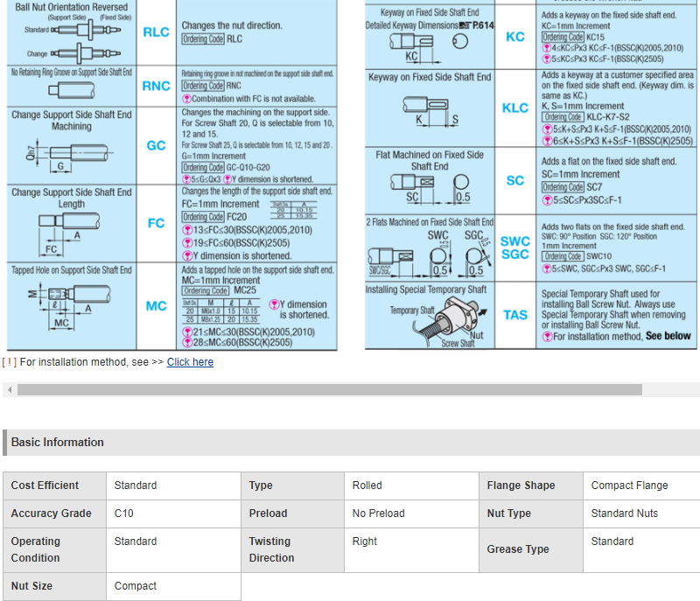Screen dimensions: 700x601
Task: Click the pink caution icon before '4≤KC≤Px3'
Action: click(546, 48)
